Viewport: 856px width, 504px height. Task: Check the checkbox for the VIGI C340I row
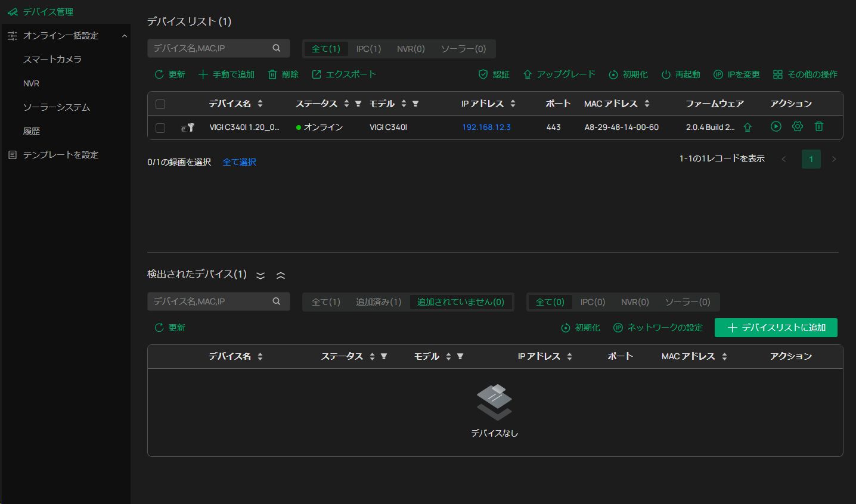tap(160, 127)
